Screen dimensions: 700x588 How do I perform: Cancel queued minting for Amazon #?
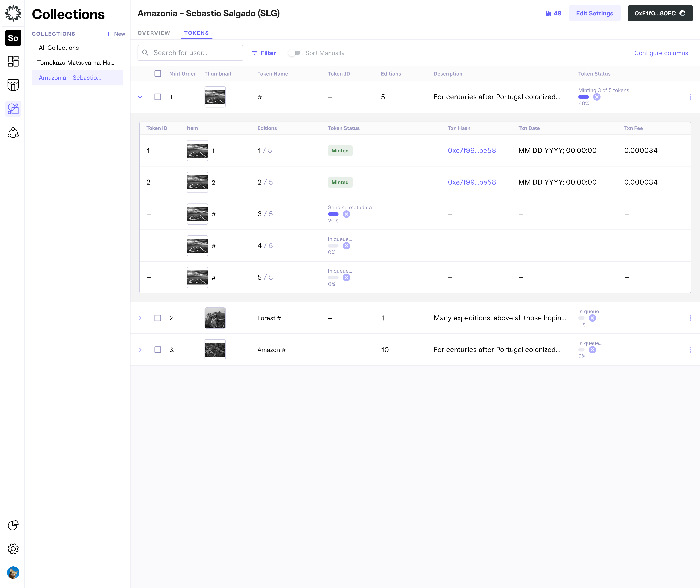[592, 350]
